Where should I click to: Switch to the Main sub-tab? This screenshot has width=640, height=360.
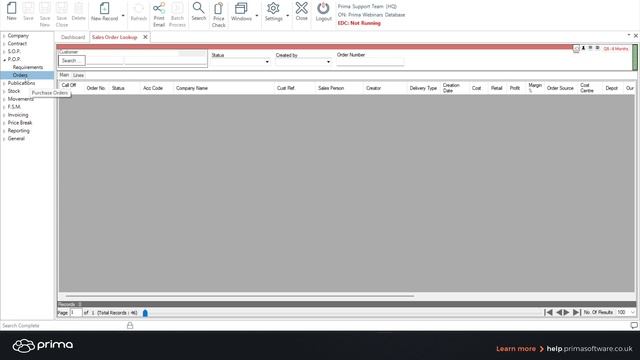click(64, 75)
